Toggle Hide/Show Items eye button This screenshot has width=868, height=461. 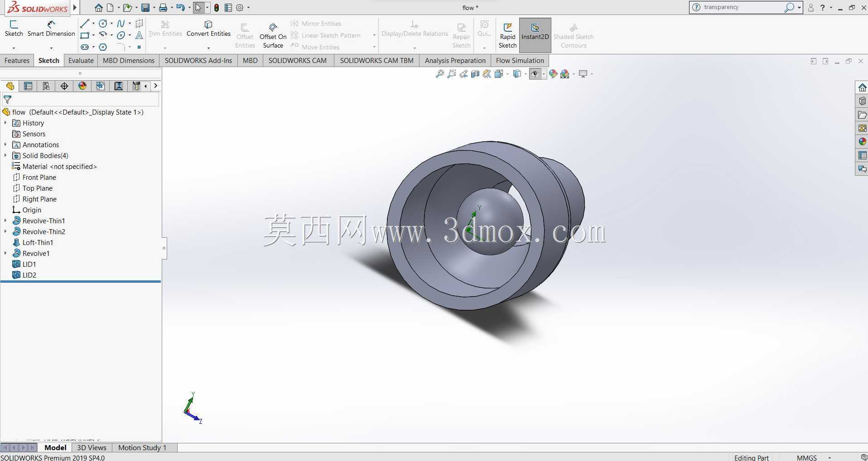[535, 74]
